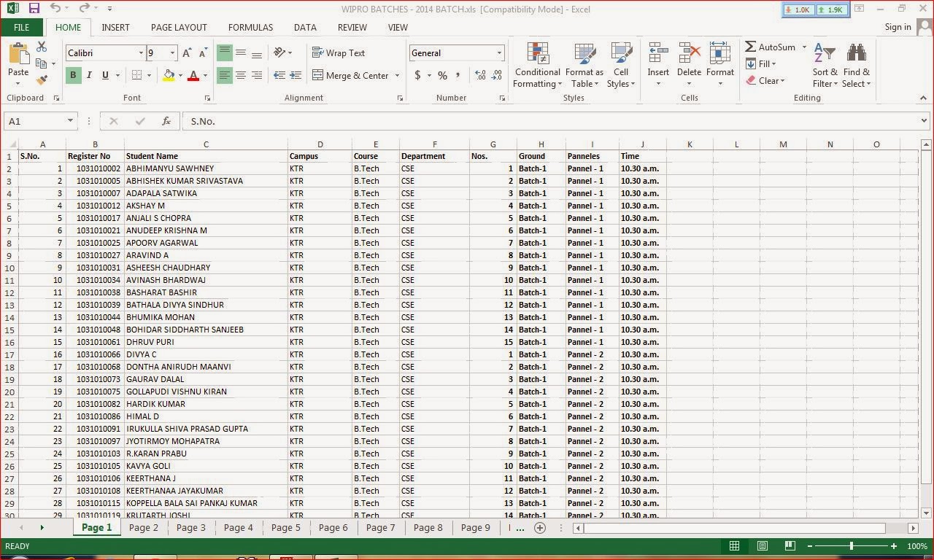Select column C header

(206, 144)
